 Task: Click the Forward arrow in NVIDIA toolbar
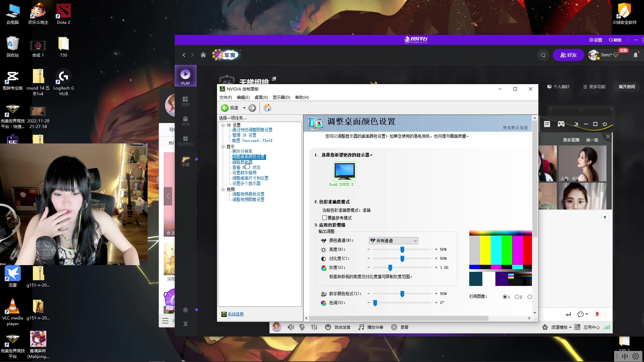coord(252,108)
